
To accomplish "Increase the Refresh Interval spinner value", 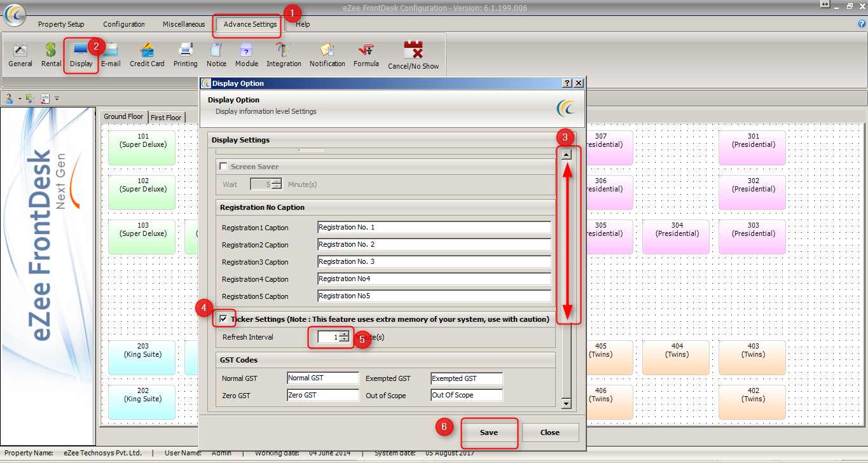I will (x=344, y=334).
